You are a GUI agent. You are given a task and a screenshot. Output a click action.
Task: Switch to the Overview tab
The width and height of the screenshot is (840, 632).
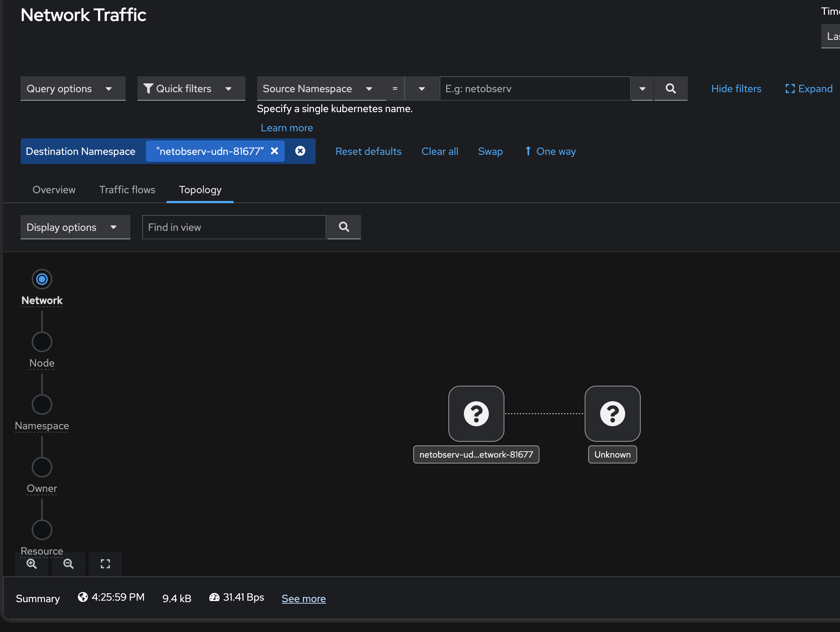click(x=54, y=190)
